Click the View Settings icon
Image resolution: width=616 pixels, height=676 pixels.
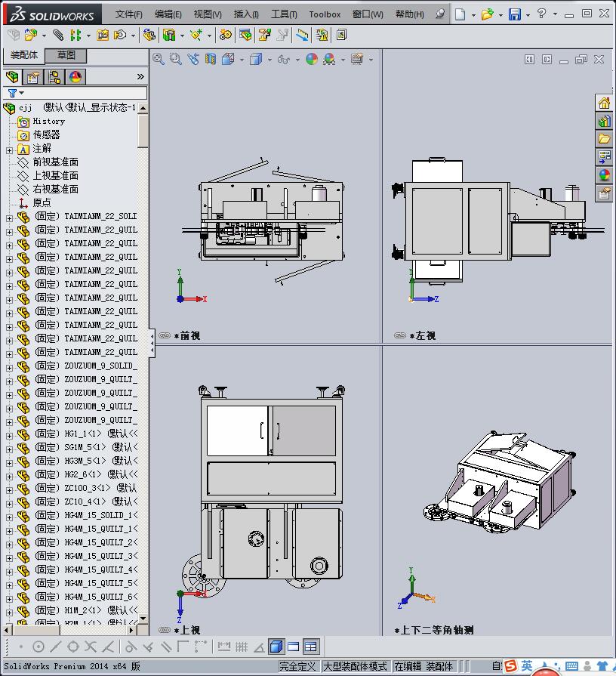tap(357, 59)
